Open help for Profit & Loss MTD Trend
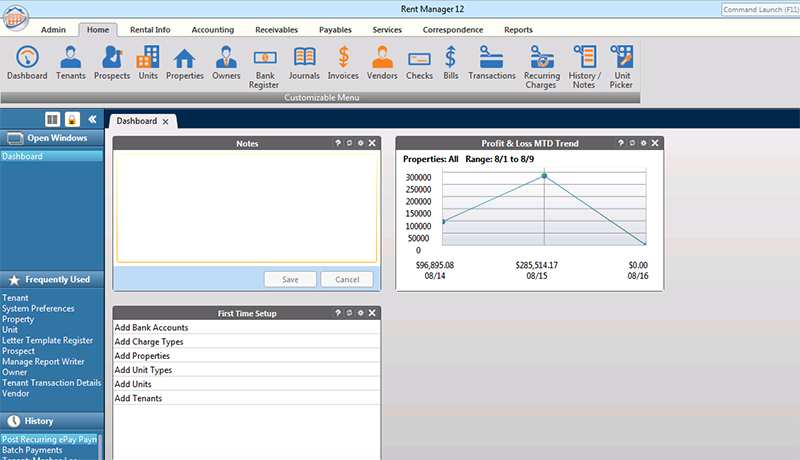Image resolution: width=800 pixels, height=460 pixels. pos(621,143)
